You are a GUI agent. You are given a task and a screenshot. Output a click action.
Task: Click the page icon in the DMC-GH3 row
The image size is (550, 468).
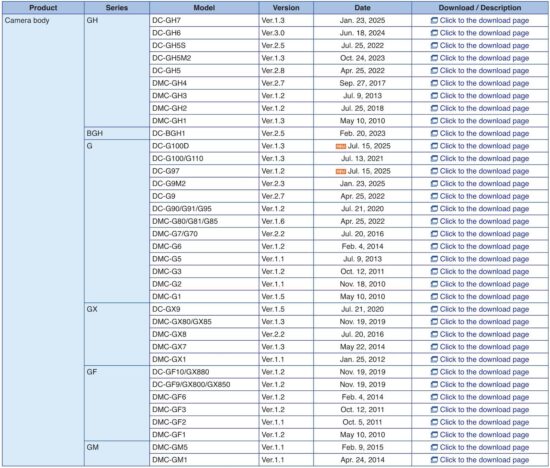coord(434,95)
